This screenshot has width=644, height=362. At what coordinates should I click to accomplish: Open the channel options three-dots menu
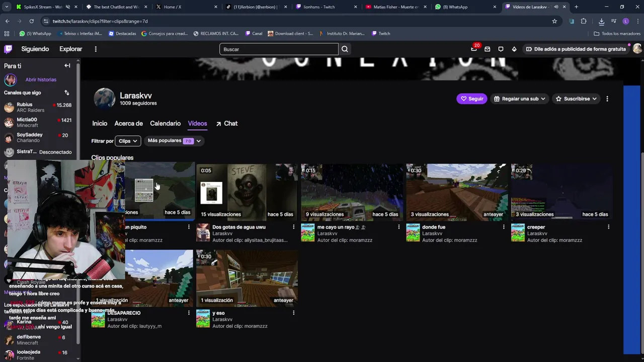(x=607, y=99)
